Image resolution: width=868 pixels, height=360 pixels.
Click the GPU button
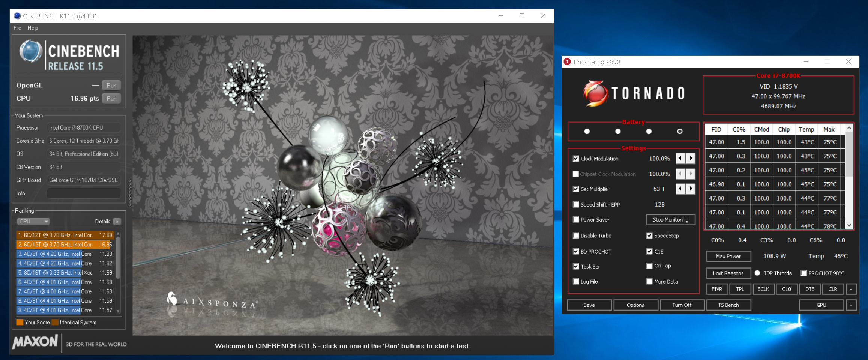[x=821, y=305]
